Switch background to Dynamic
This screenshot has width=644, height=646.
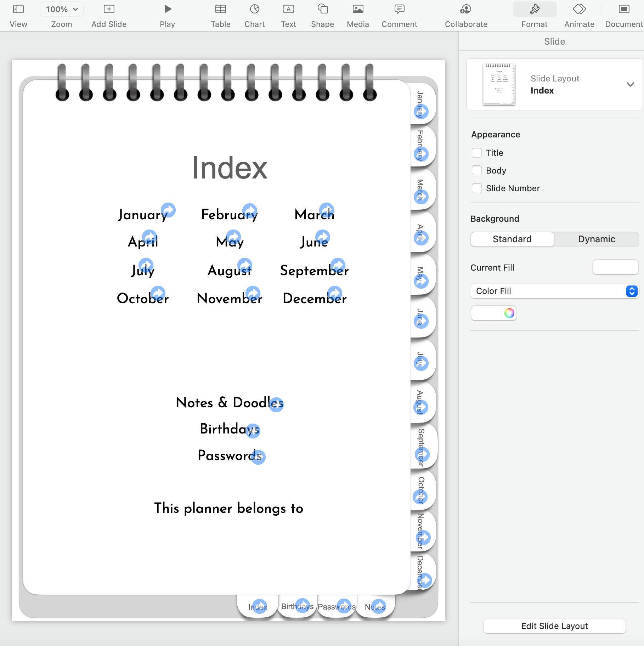click(x=597, y=239)
